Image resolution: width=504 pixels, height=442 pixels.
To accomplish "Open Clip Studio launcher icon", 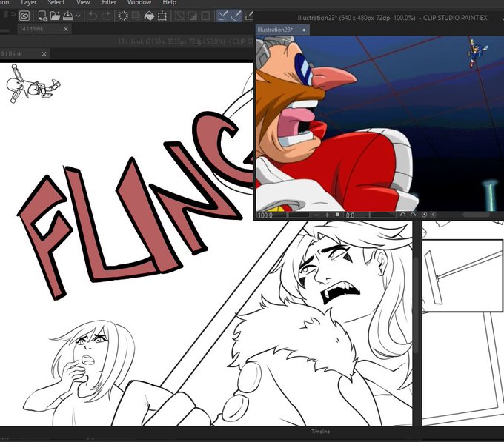I will pyautogui.click(x=24, y=16).
